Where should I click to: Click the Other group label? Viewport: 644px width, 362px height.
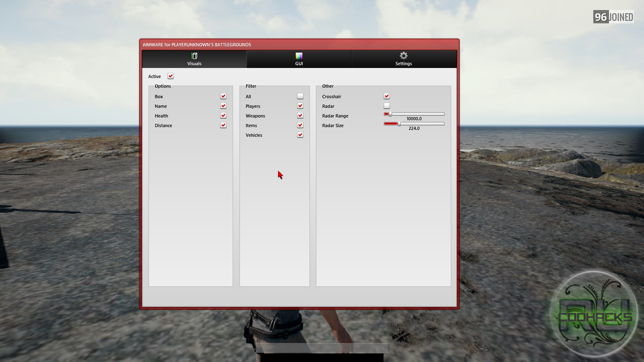coord(328,86)
